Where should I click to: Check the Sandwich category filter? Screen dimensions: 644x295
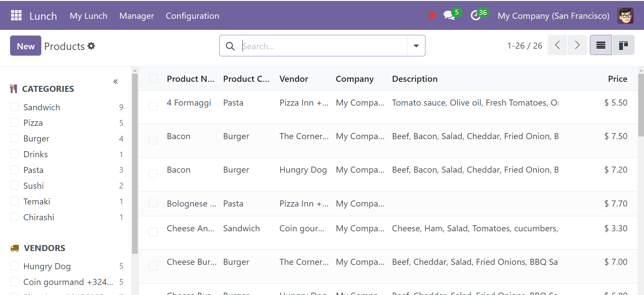(x=14, y=107)
